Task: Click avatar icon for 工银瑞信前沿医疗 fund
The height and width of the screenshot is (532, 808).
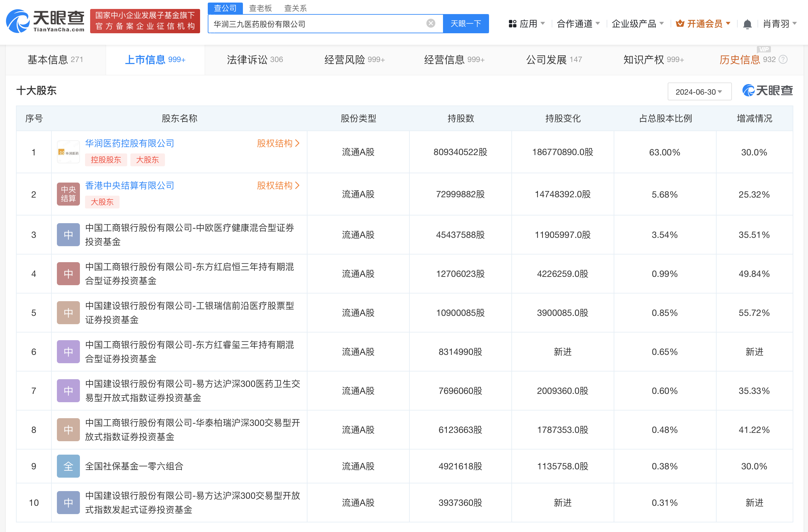Action: (68, 313)
